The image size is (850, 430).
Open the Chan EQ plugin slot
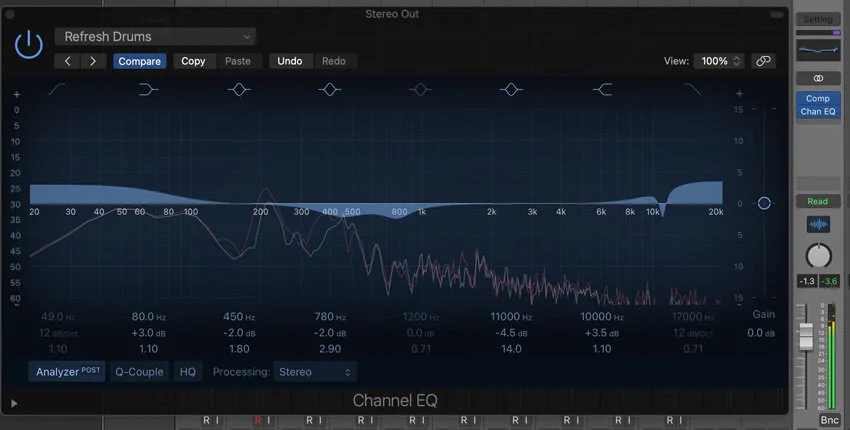click(818, 111)
